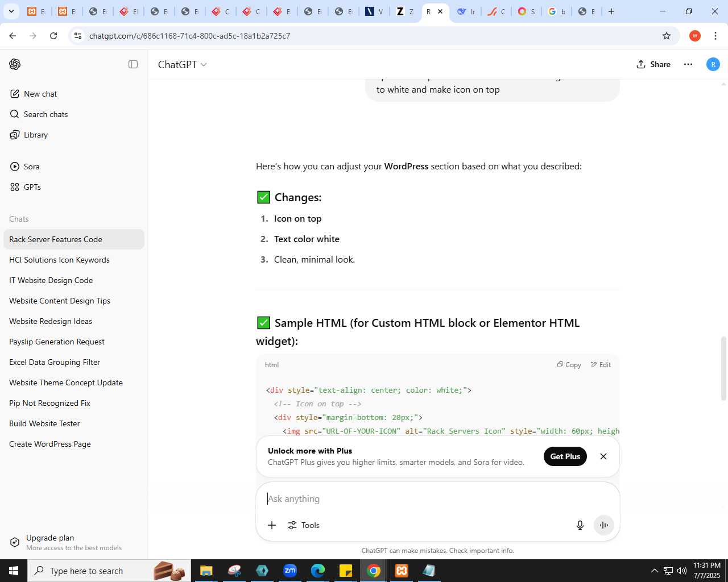Open the tab search dropdown arrow
728x582 pixels.
tap(11, 11)
